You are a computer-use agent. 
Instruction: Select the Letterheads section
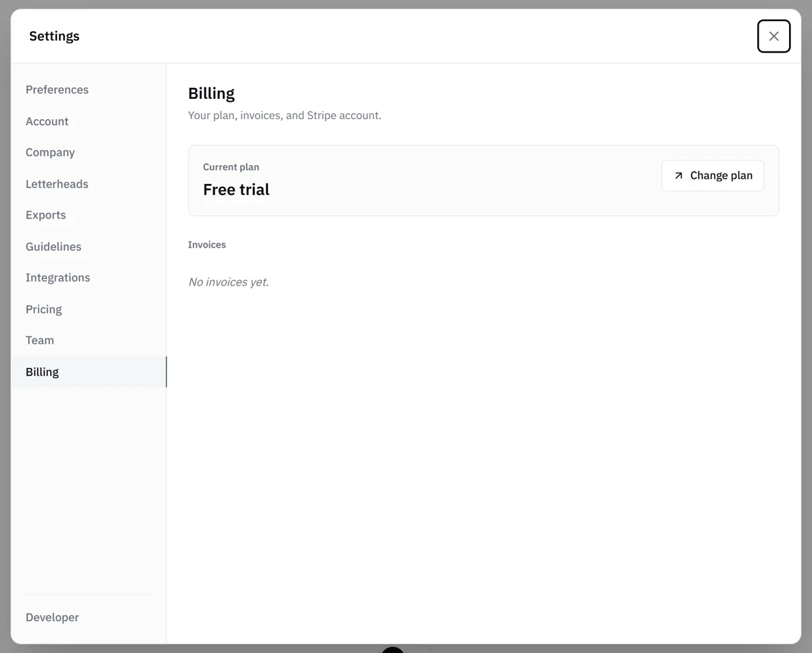[x=89, y=184]
